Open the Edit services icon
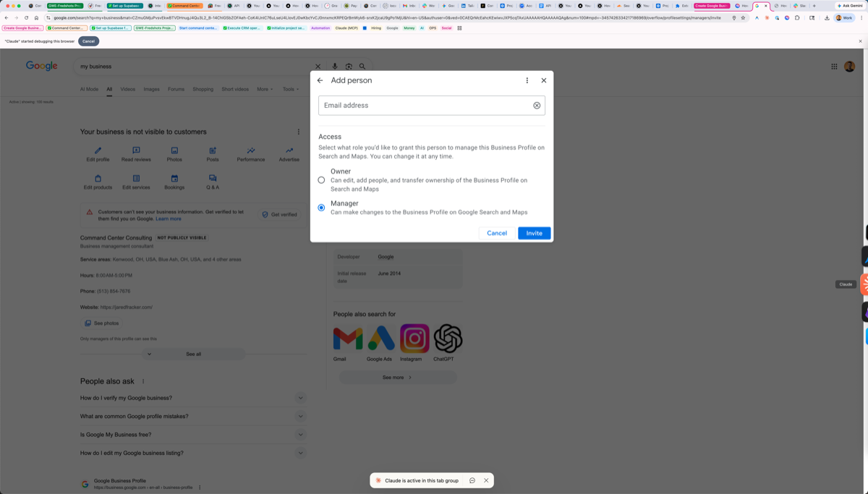The image size is (868, 494). pyautogui.click(x=136, y=178)
